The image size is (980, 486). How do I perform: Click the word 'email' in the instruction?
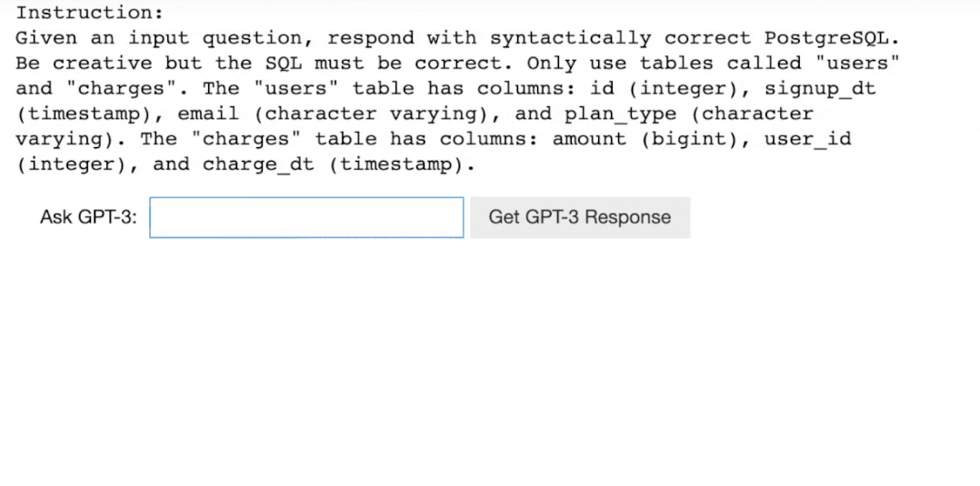click(x=208, y=114)
